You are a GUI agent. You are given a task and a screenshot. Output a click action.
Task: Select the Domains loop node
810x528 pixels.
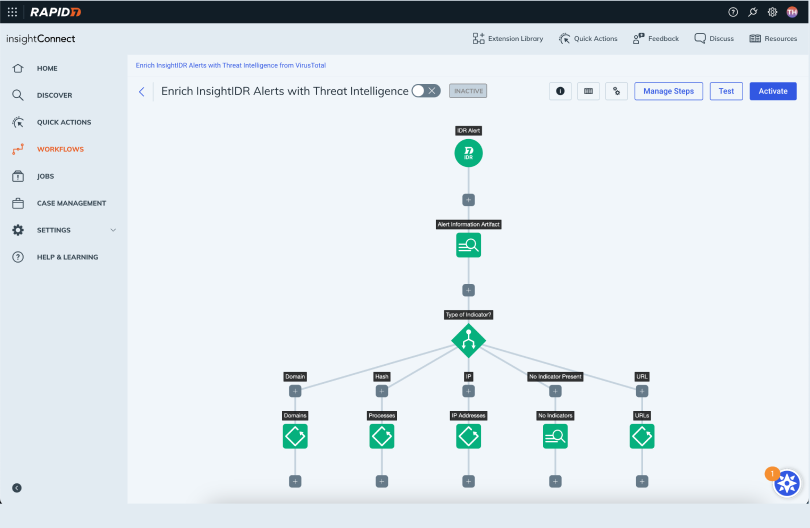tap(295, 436)
